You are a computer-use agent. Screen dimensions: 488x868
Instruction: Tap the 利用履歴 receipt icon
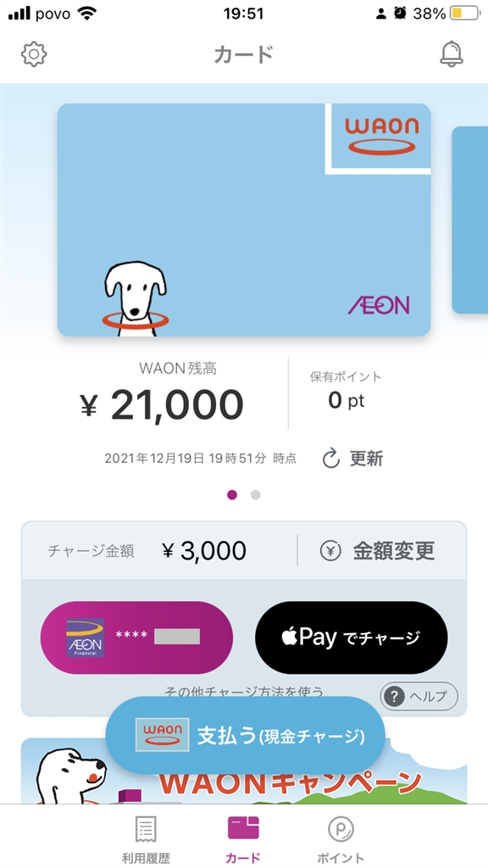[x=146, y=829]
